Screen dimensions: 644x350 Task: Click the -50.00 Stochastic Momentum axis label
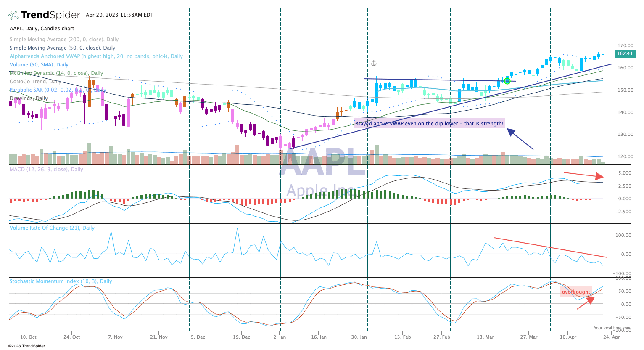click(x=623, y=317)
